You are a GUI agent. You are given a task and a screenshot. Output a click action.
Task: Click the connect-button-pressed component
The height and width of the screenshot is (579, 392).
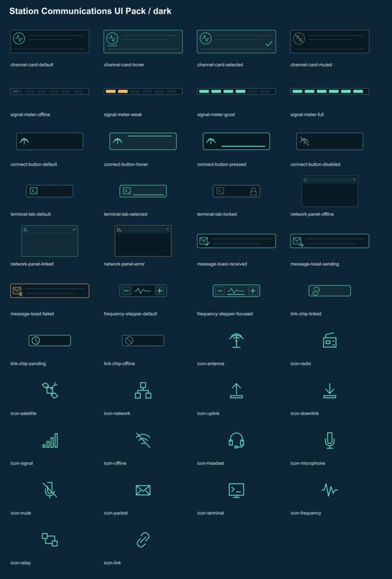coord(236,141)
